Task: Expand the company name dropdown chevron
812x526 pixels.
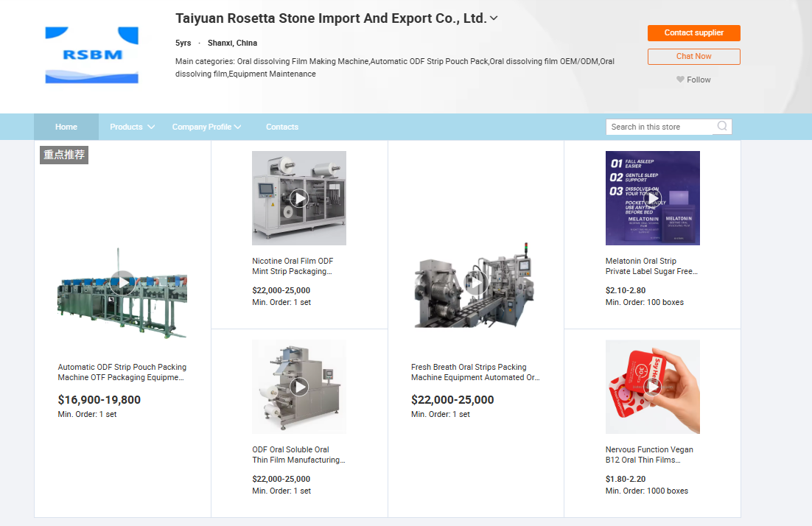Action: pos(494,18)
